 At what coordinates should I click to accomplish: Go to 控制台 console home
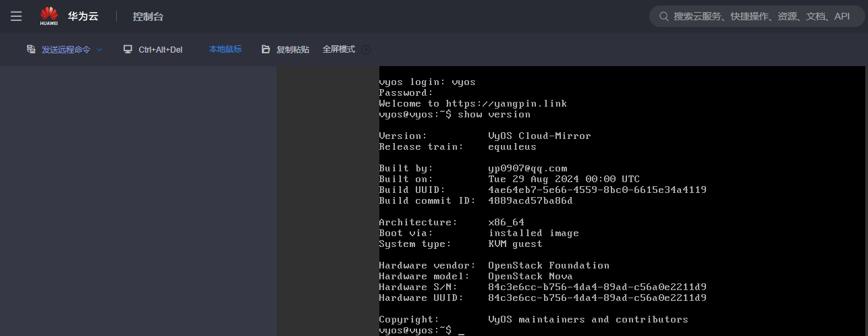pos(148,16)
